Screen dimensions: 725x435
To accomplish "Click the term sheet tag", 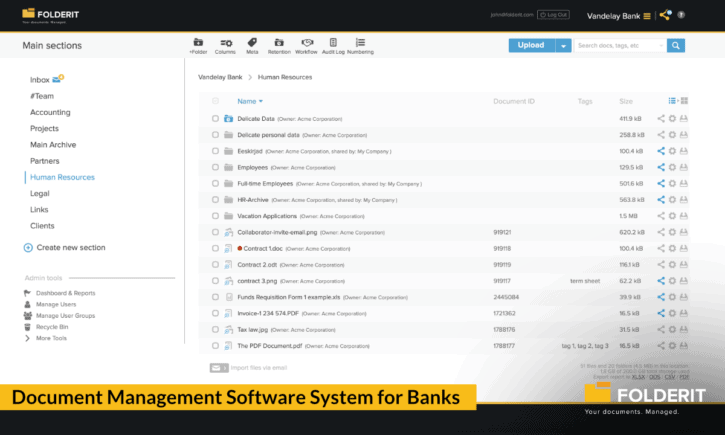I will pyautogui.click(x=585, y=281).
